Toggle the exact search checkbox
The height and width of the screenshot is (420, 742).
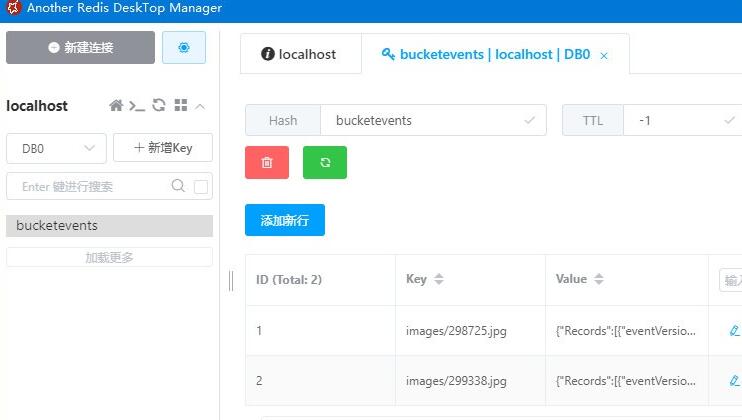(201, 187)
